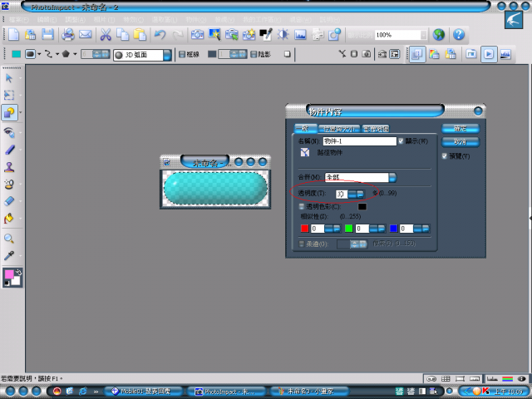The height and width of the screenshot is (399, 532).
Task: Click the 取消 Cancel button
Action: point(461,142)
